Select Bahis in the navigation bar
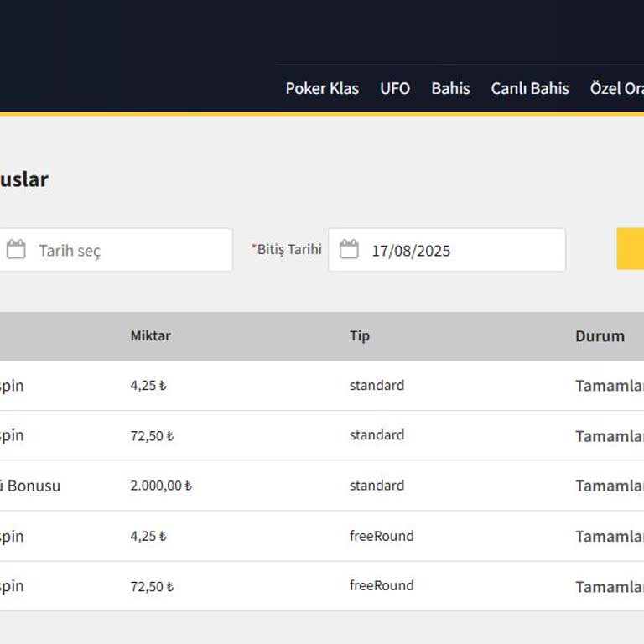Viewport: 644px width, 644px height. pyautogui.click(x=450, y=88)
